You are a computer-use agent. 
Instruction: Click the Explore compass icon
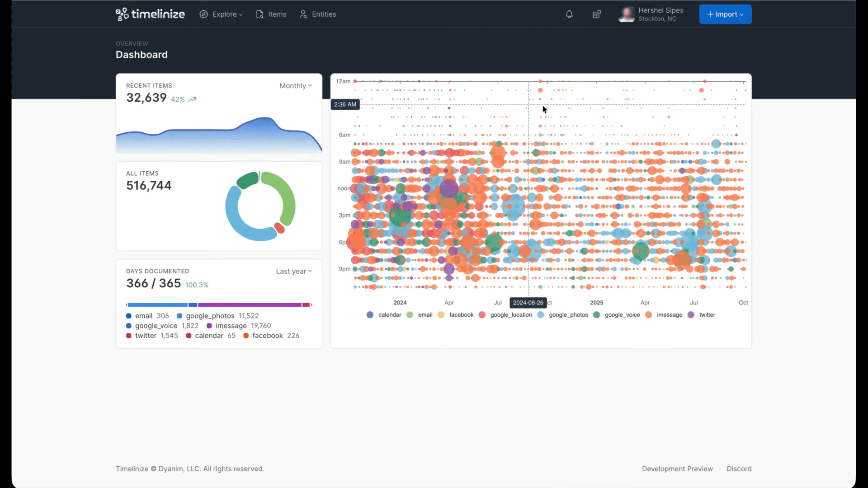204,14
